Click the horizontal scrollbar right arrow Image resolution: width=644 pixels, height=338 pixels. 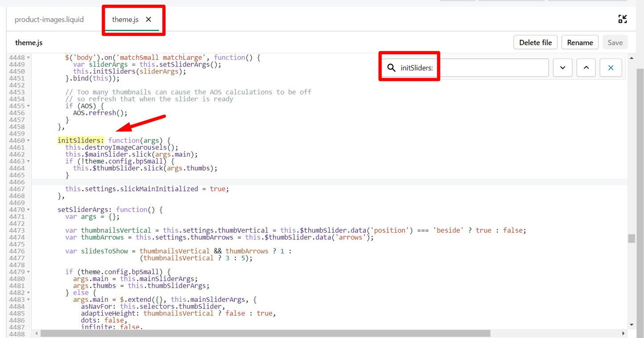623,333
